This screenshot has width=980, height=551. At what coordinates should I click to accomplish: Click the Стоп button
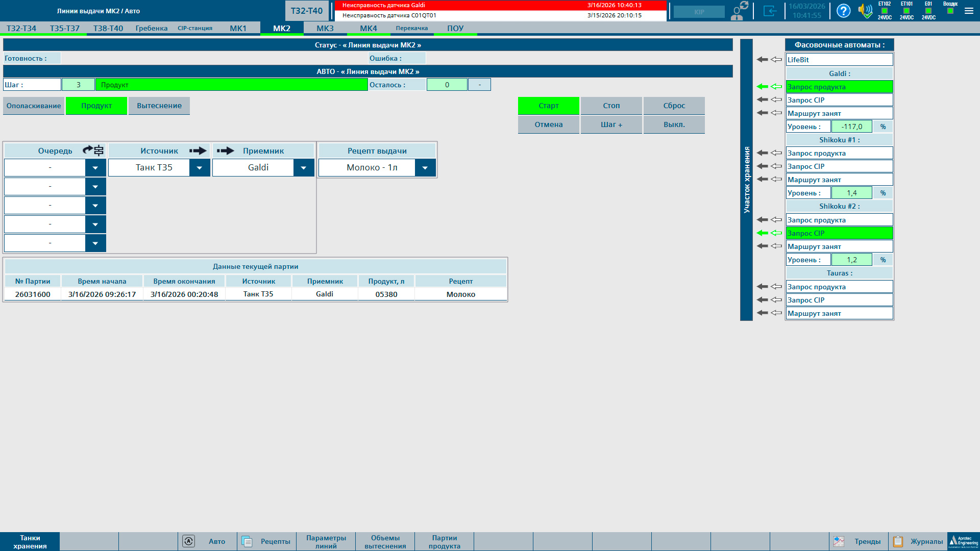click(x=611, y=106)
